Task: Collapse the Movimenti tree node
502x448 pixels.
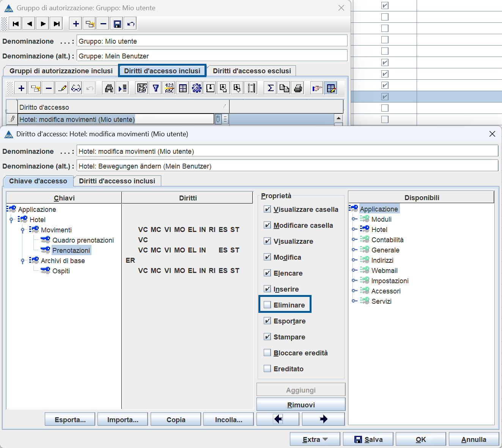Action: tap(23, 230)
